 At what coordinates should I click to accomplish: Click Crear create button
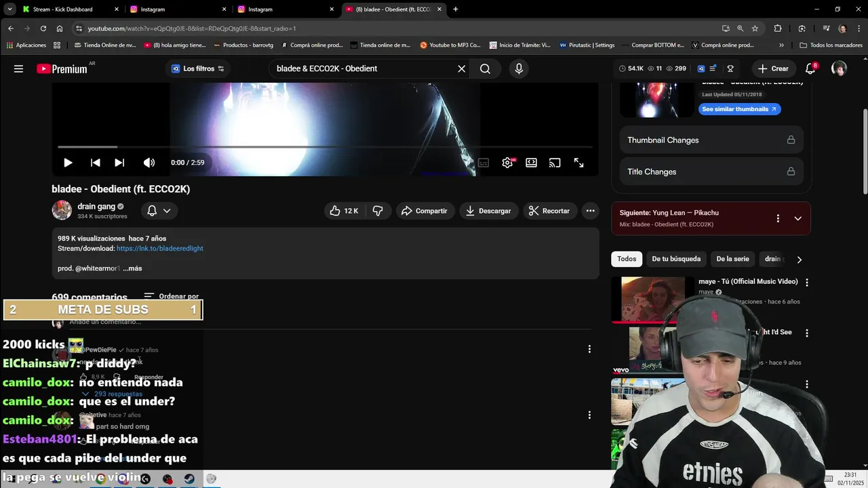773,68
